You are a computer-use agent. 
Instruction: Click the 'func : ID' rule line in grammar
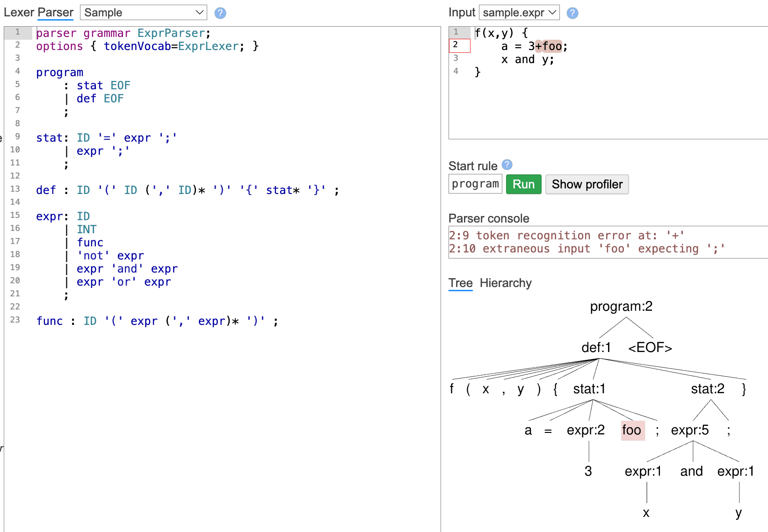pyautogui.click(x=157, y=321)
